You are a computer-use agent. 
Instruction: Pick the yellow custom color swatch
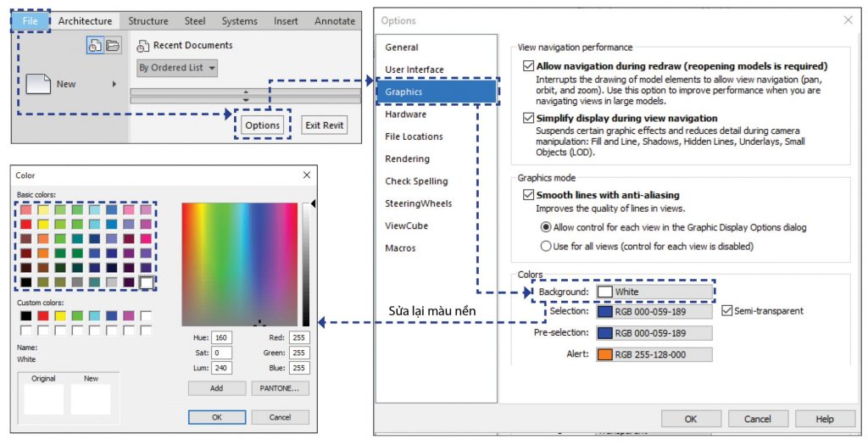[61, 316]
